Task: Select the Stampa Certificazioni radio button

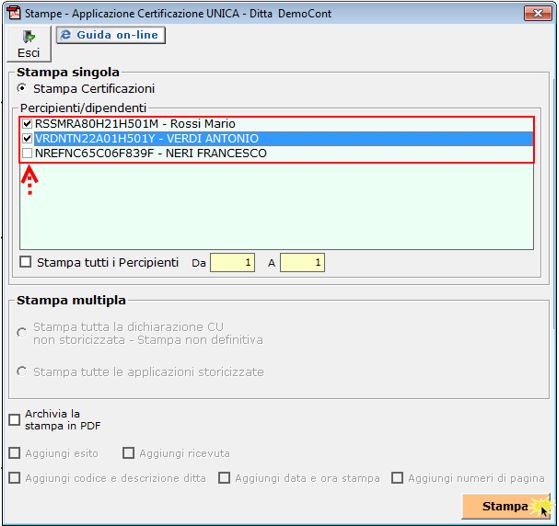Action: pyautogui.click(x=22, y=88)
